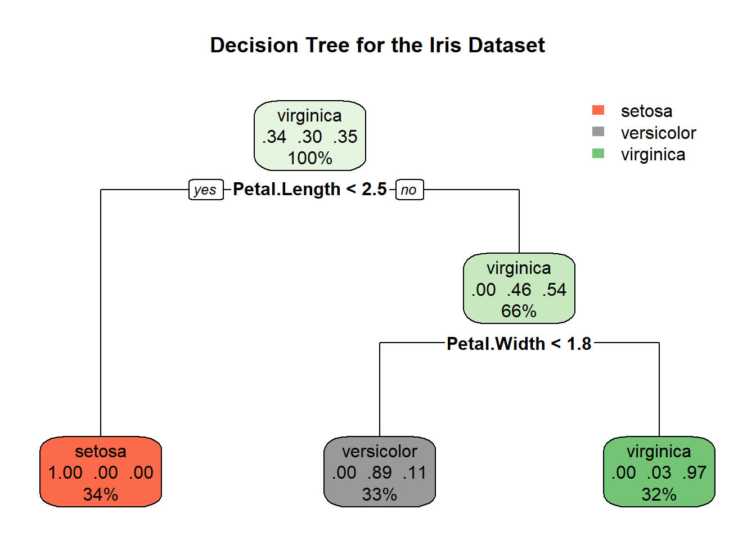Select the virginica node showing 66%

pos(519,289)
